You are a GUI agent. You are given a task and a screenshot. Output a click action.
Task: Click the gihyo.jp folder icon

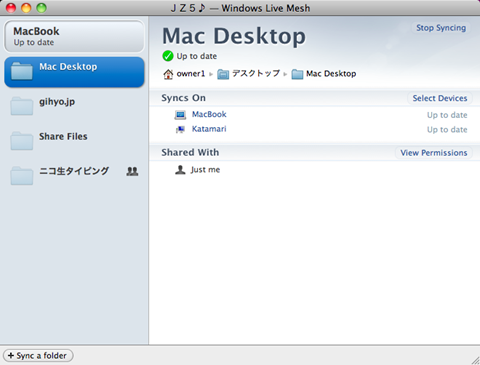point(22,106)
